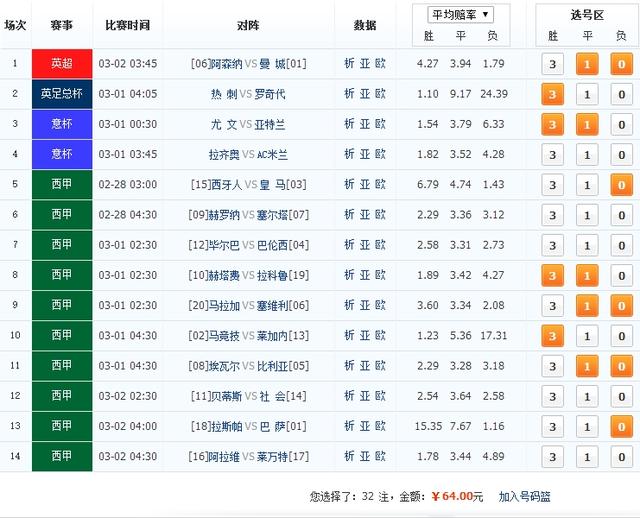
Task: Click odds value 24.39
Action: [494, 94]
